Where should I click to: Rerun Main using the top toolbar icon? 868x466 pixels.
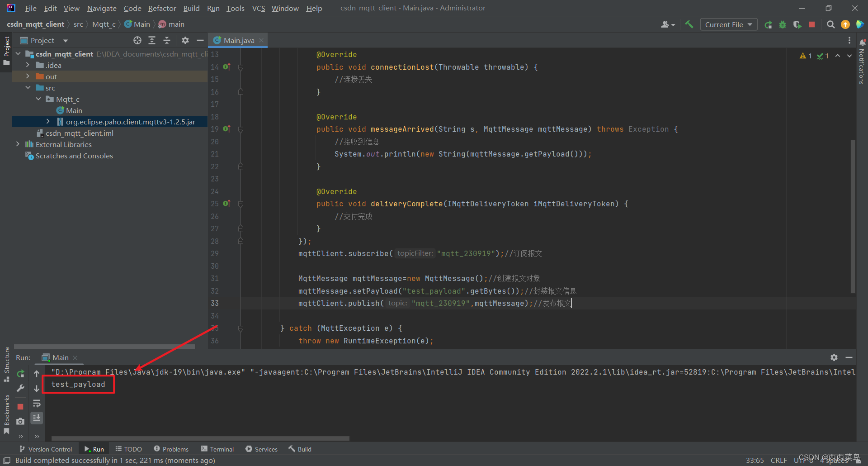pyautogui.click(x=768, y=24)
